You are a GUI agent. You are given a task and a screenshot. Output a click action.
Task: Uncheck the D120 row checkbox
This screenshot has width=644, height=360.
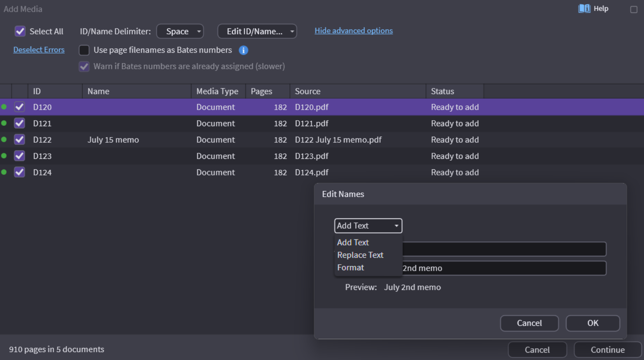point(20,107)
